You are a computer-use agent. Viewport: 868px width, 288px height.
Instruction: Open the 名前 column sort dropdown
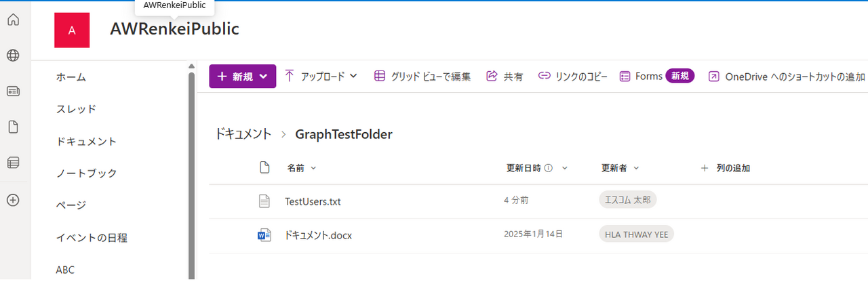pos(301,168)
